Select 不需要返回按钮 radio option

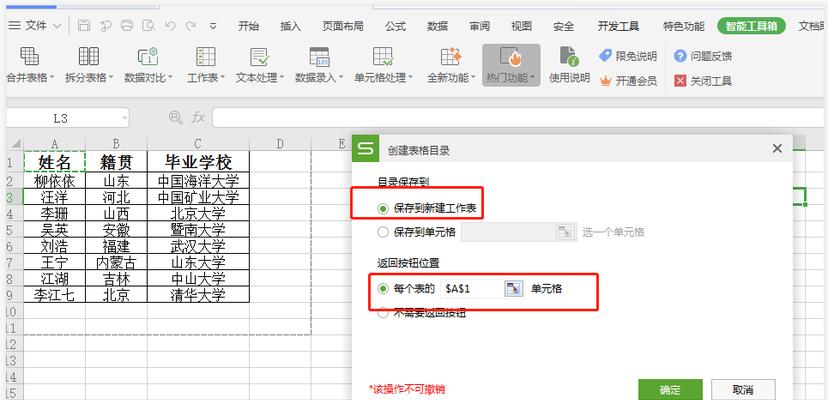point(383,313)
